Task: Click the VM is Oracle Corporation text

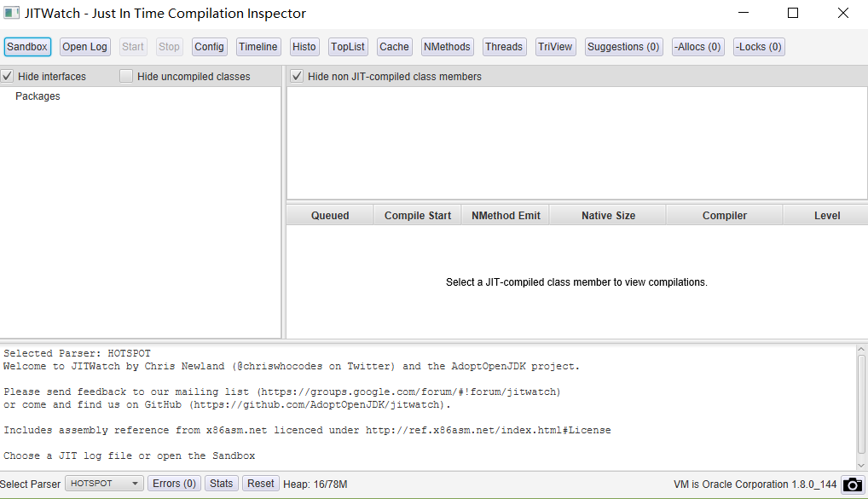Action: pos(755,484)
